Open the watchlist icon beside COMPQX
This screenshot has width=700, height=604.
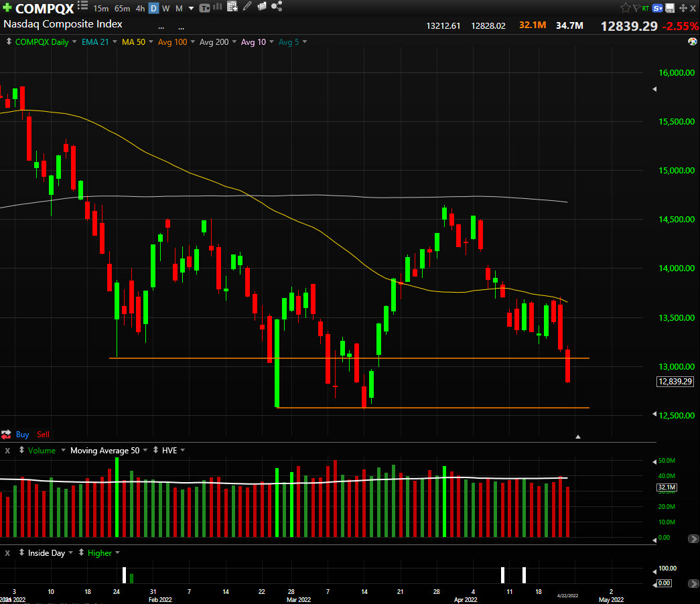coord(82,5)
